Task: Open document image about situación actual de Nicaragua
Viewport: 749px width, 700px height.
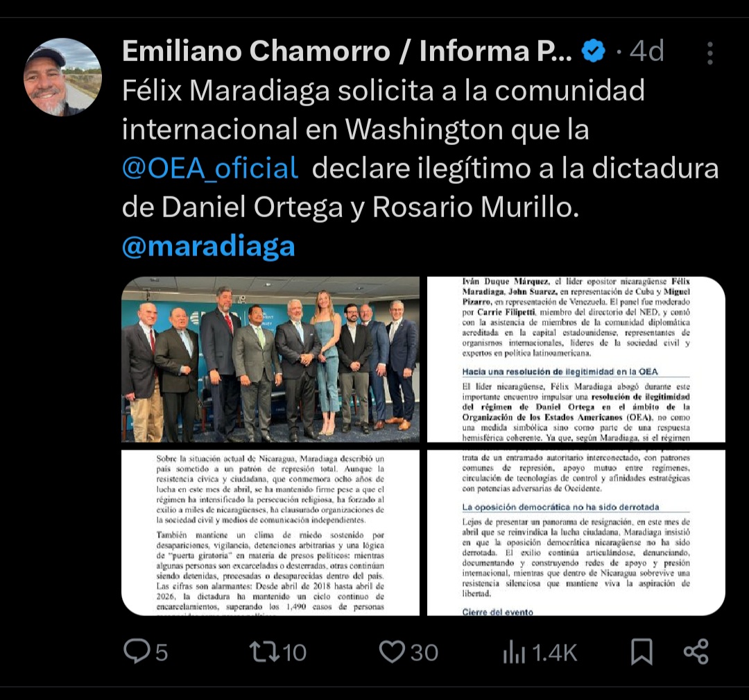Action: point(270,532)
